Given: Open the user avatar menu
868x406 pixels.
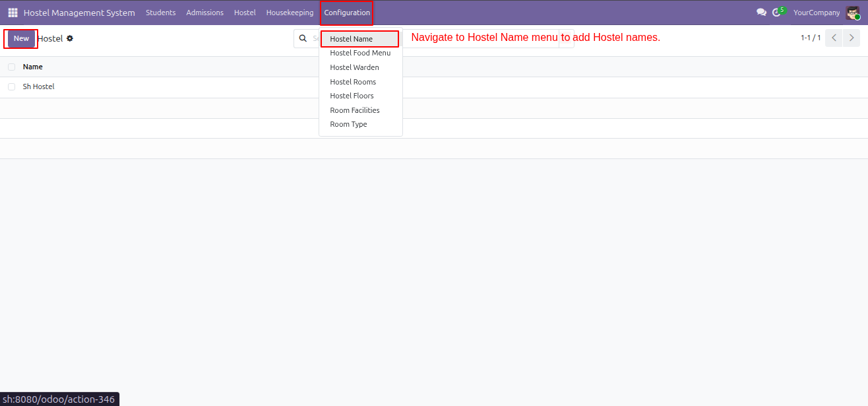Looking at the screenshot, I should [853, 13].
